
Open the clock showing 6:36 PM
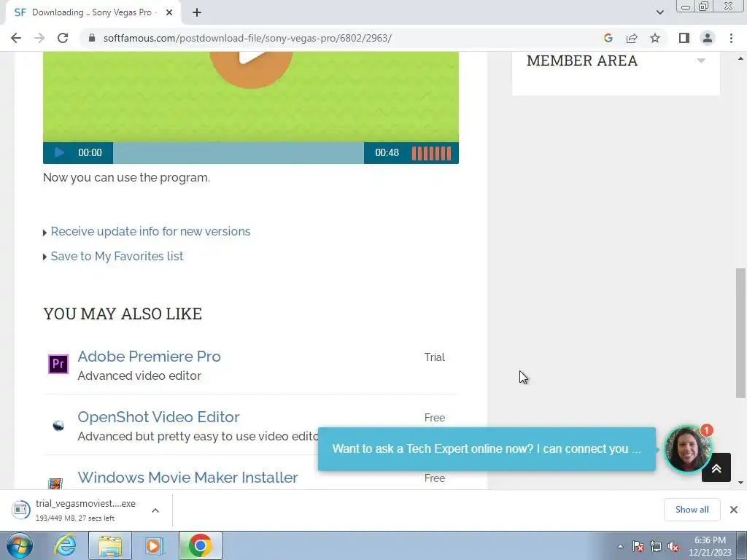[710, 546]
